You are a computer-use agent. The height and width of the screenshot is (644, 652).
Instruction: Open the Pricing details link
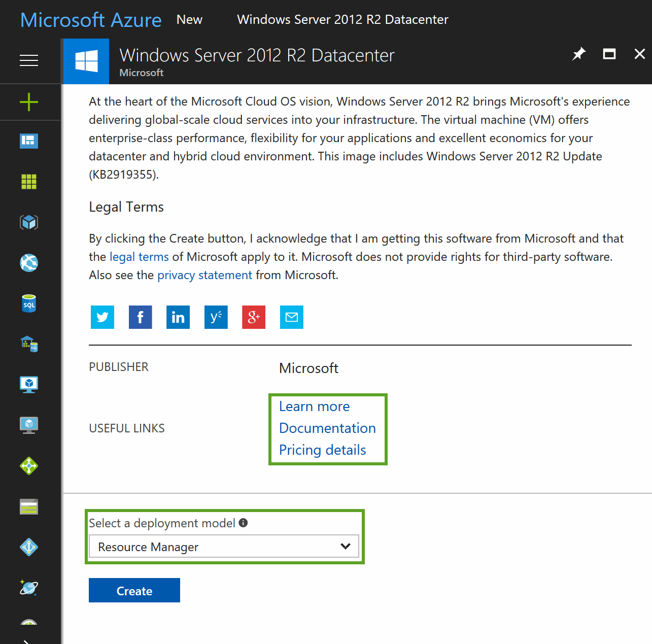pos(323,450)
